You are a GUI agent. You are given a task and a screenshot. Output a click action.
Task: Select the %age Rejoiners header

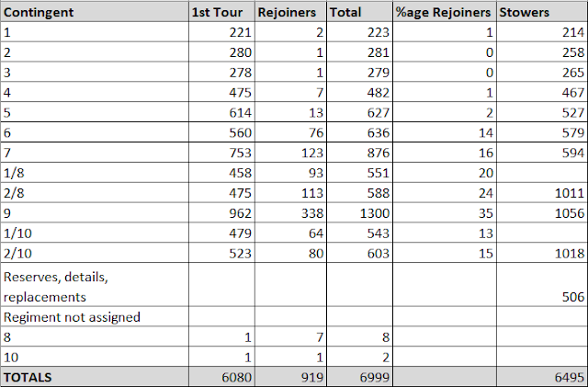coord(445,12)
